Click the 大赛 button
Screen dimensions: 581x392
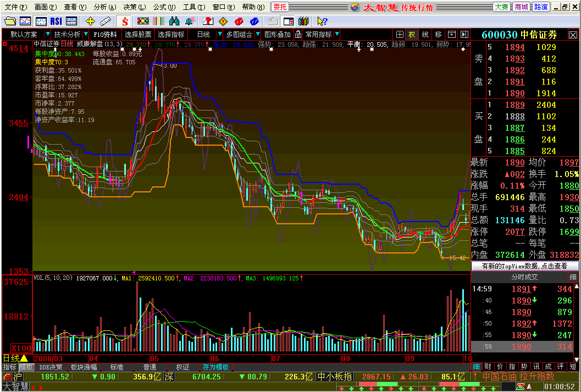click(501, 7)
